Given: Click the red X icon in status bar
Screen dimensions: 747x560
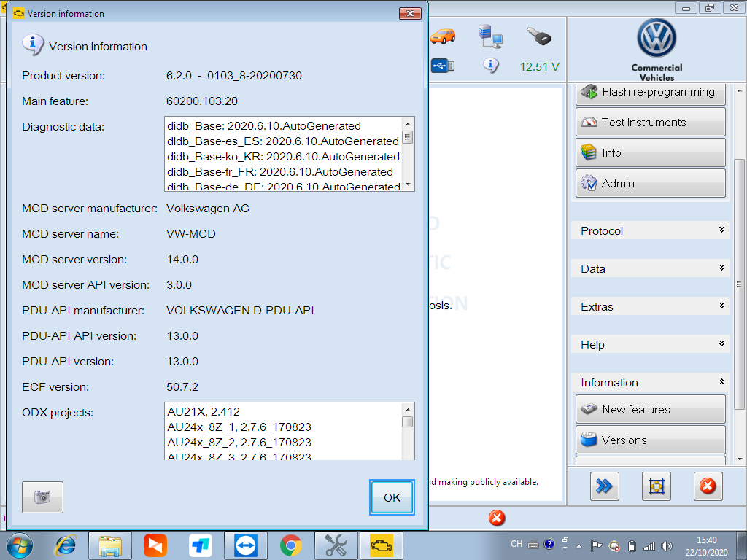Looking at the screenshot, I should (496, 518).
